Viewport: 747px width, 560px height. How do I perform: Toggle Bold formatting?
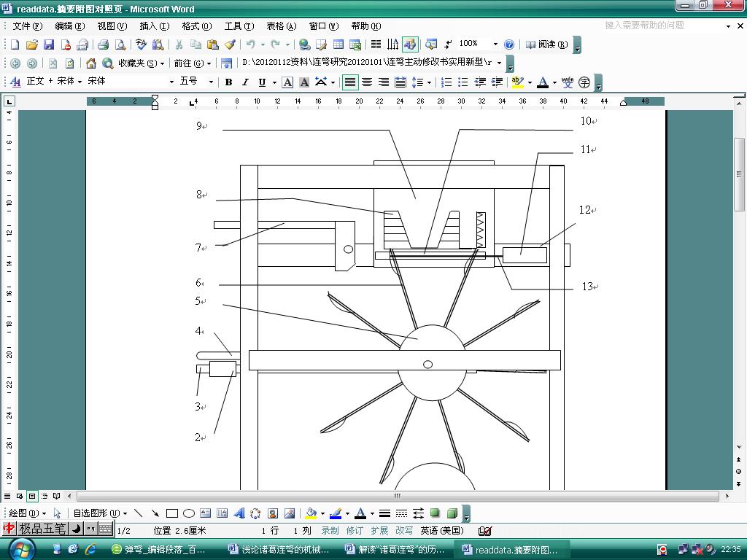coord(228,82)
